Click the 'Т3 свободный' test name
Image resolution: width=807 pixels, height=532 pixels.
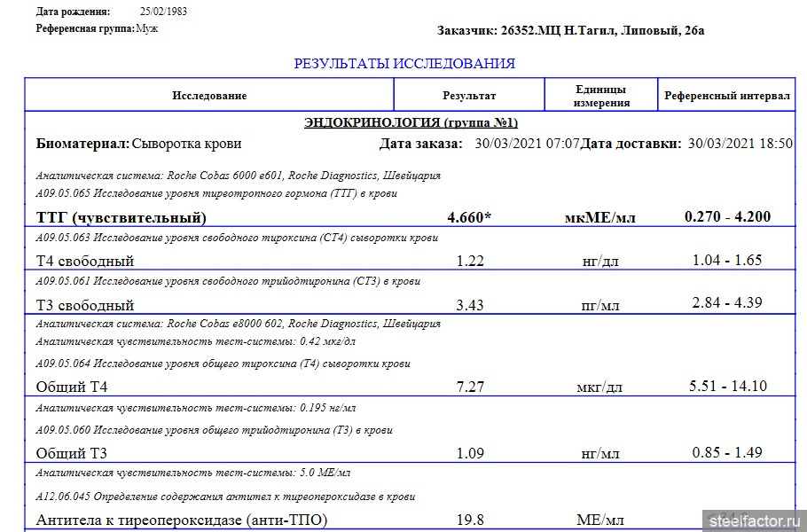[x=85, y=305]
